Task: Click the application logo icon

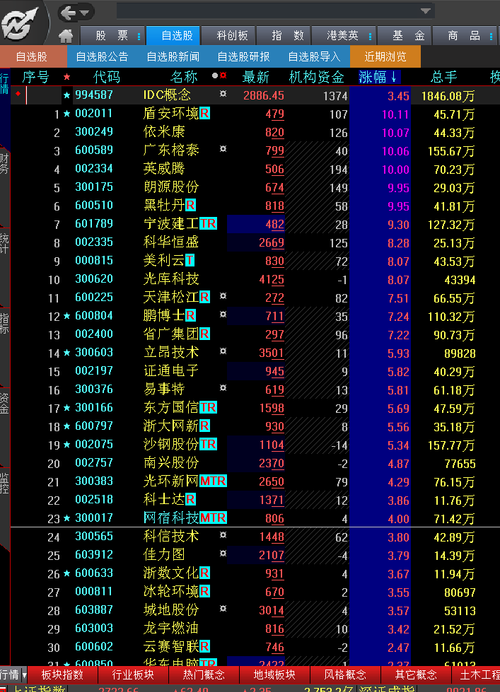Action: tap(20, 23)
